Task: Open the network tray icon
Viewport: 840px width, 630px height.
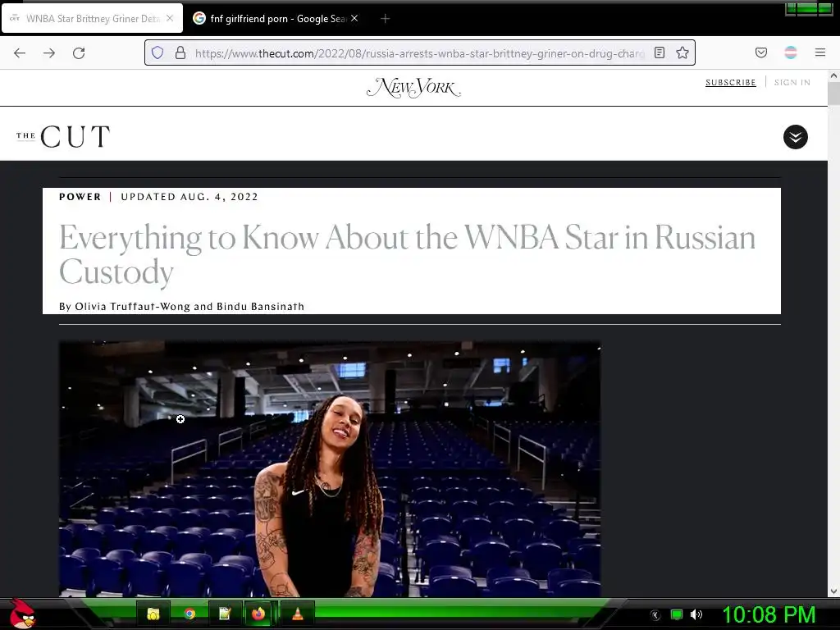Action: click(677, 614)
